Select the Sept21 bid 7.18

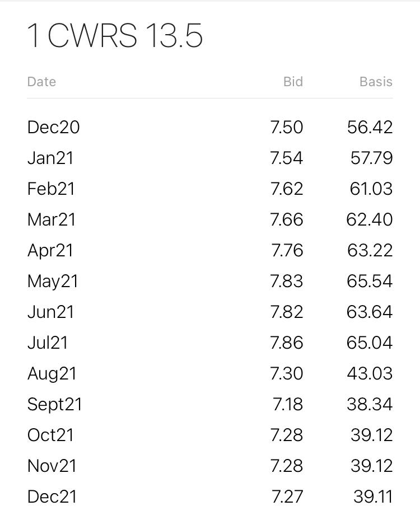288,404
